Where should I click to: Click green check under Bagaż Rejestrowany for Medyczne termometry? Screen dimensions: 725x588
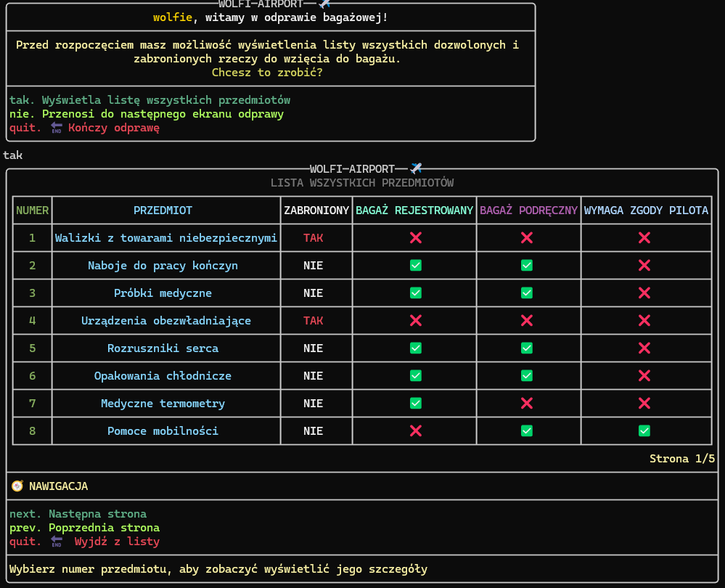coord(416,404)
